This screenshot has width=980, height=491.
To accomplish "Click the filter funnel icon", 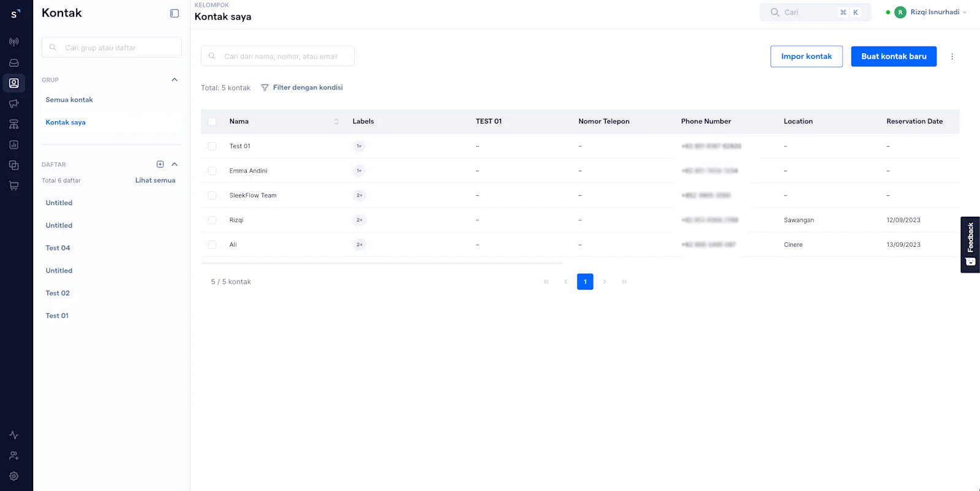I will [265, 88].
